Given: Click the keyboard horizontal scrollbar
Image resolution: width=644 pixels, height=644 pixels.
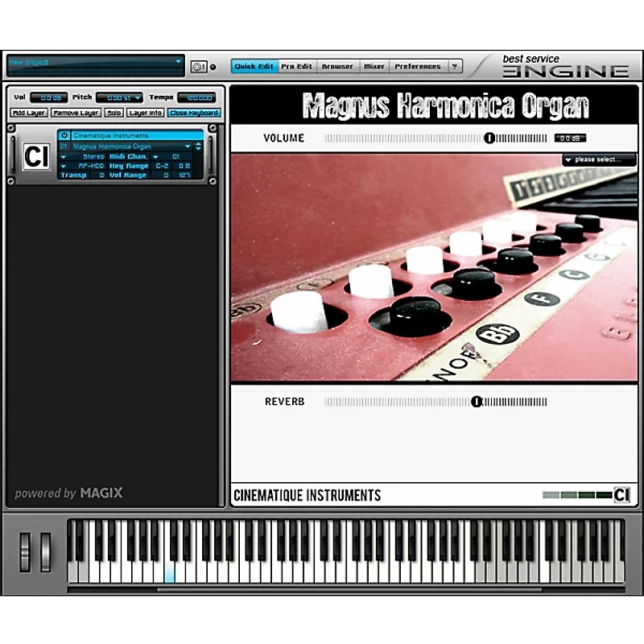Looking at the screenshot, I should (349, 590).
